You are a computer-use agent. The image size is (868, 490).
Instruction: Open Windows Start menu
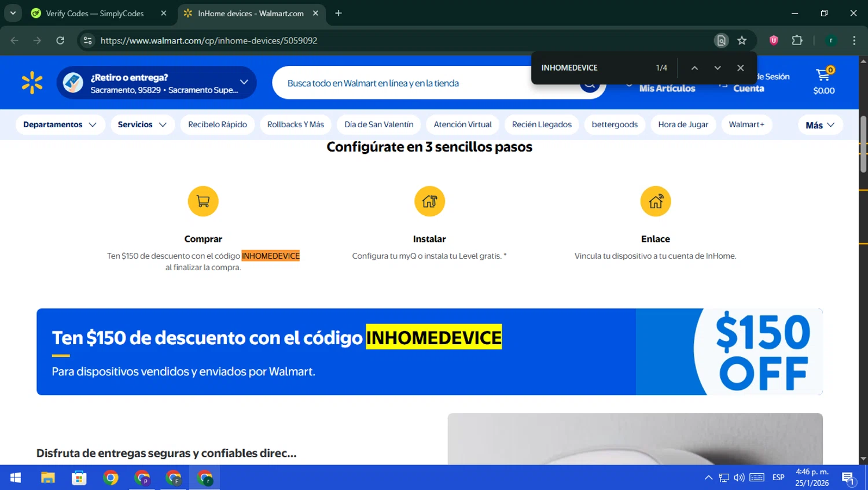16,478
